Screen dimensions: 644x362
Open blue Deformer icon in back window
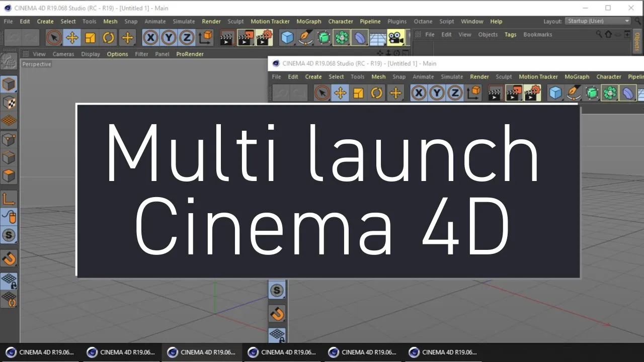click(x=360, y=38)
